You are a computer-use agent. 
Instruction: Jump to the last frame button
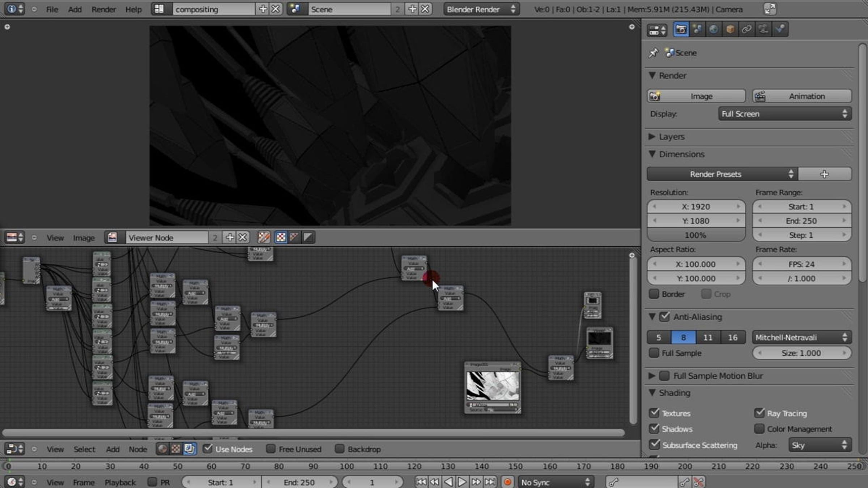click(x=490, y=482)
